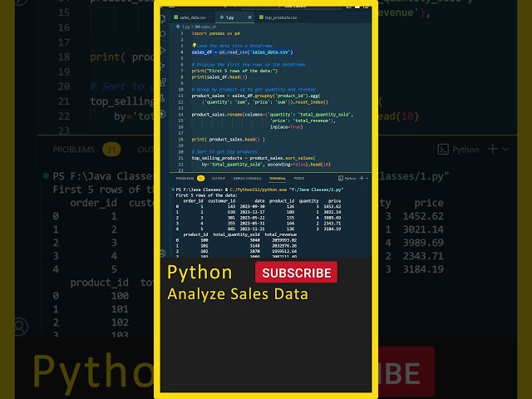Click the top_products.csv tab file icon
Viewport: 532px width, 399px height.
pos(261,17)
